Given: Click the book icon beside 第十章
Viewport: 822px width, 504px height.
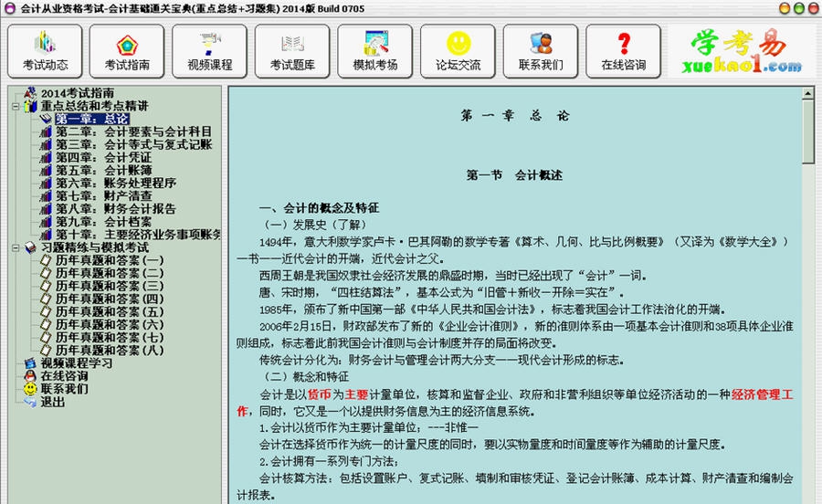Looking at the screenshot, I should click(47, 234).
